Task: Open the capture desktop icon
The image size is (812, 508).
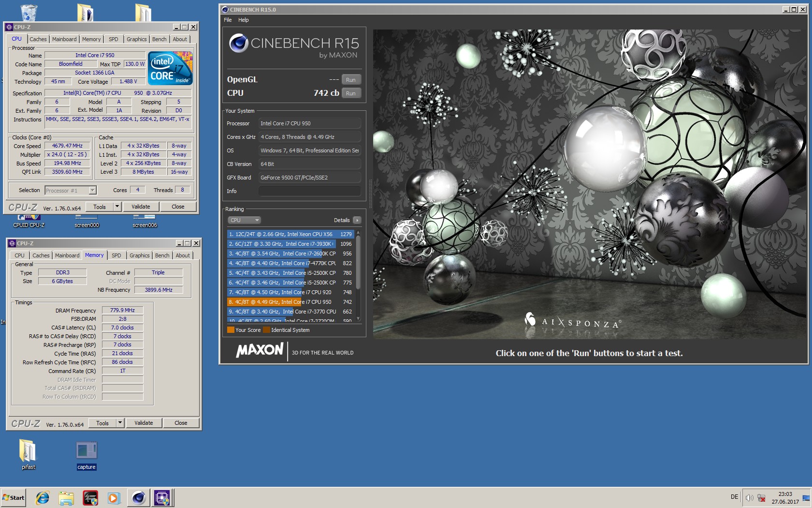Action: (x=86, y=454)
